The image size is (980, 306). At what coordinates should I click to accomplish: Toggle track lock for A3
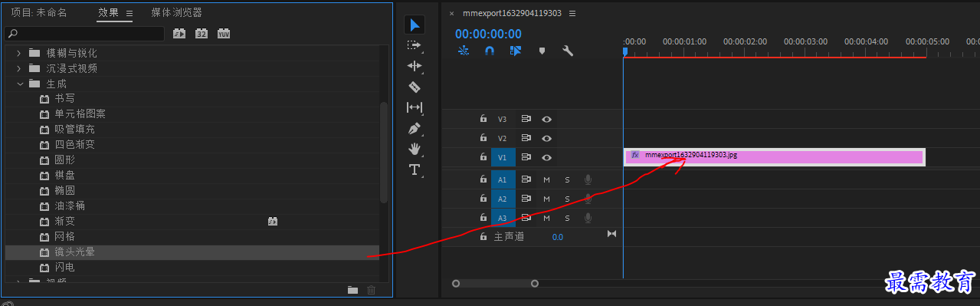(x=483, y=218)
